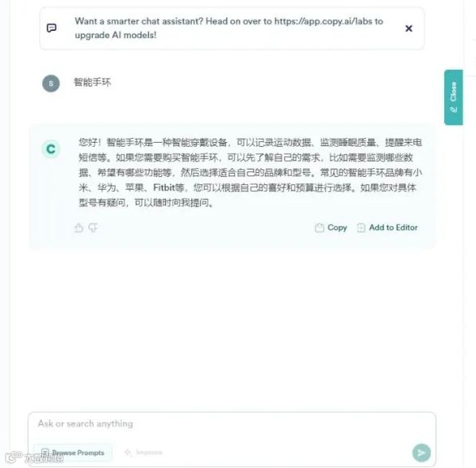476x468 pixels.
Task: Collapse panel with the teal Close tab
Action: 453,97
